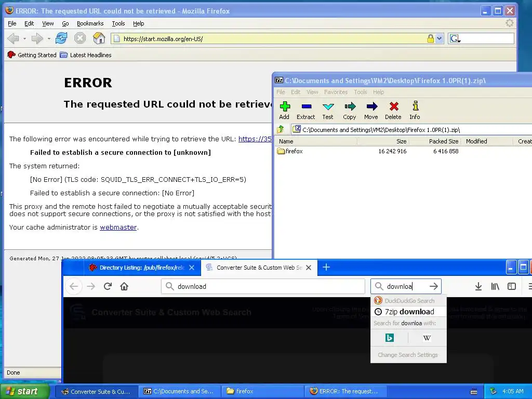Open Change Search Settings
The width and height of the screenshot is (532, 399).
pos(408,355)
